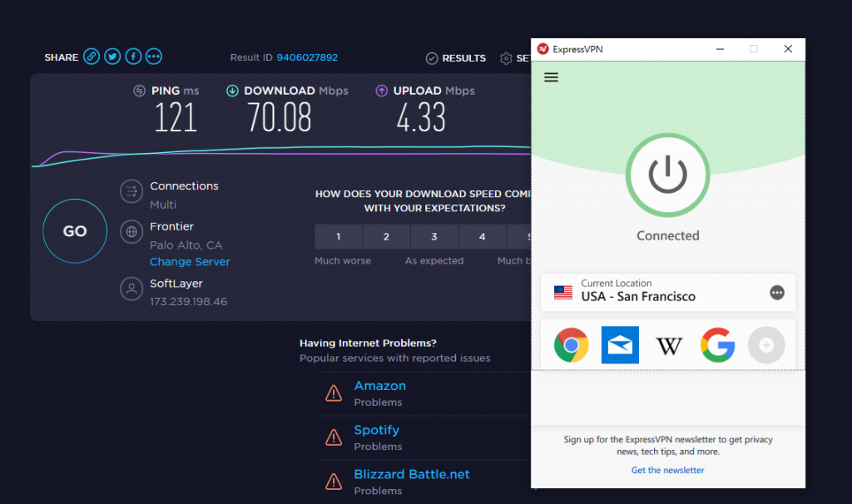Image resolution: width=852 pixels, height=504 pixels.
Task: Click the PING ms icon
Action: pos(140,91)
